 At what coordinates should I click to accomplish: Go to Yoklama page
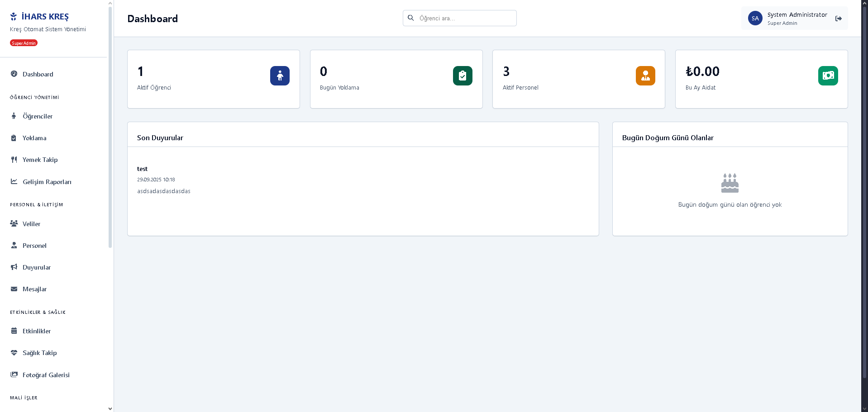tap(34, 138)
